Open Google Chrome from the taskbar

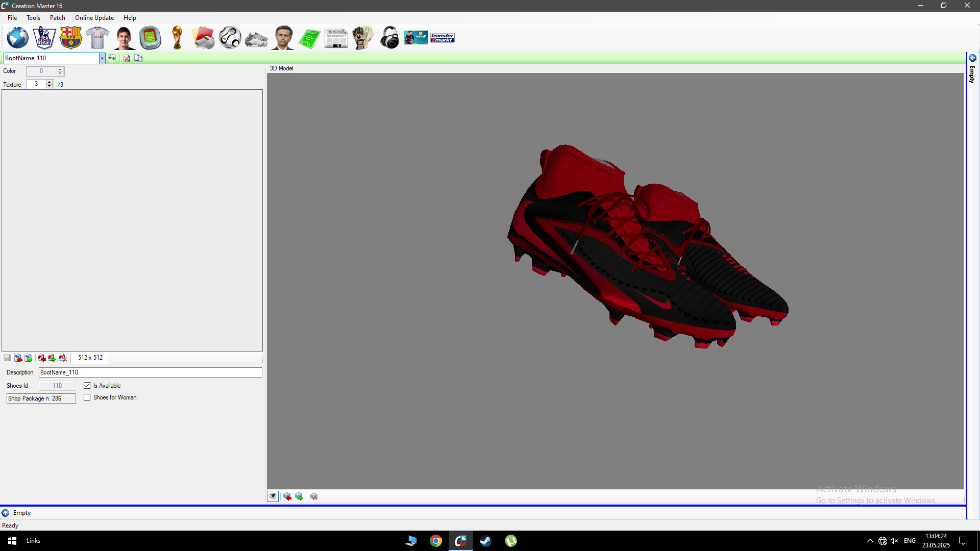pos(435,541)
